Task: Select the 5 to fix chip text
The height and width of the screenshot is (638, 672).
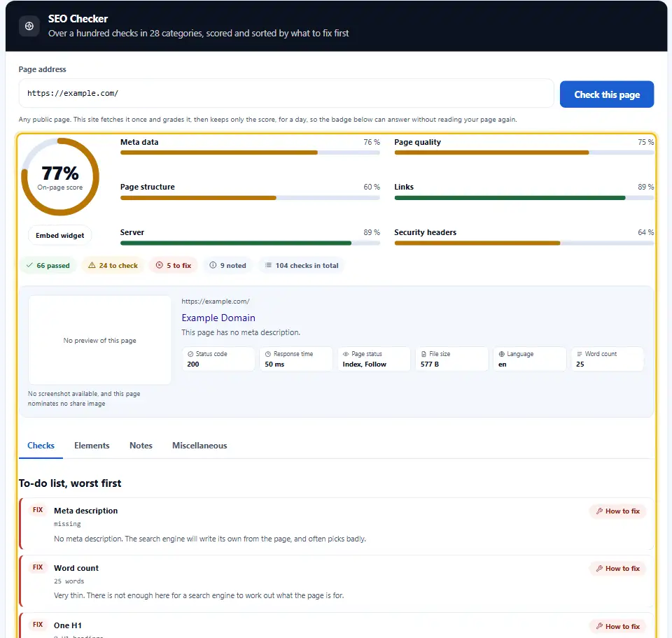Action: coord(178,265)
